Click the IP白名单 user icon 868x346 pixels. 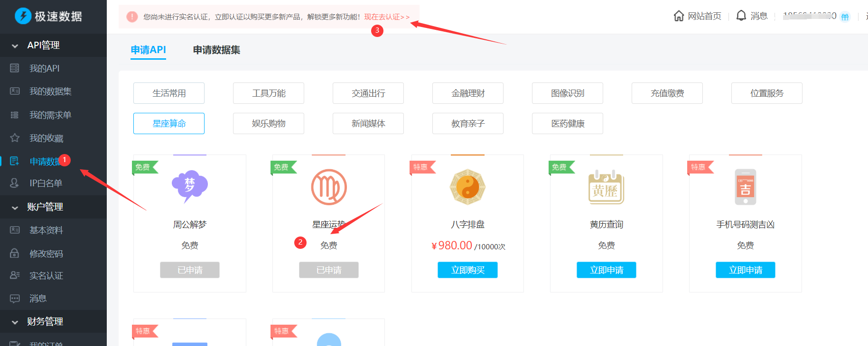pos(15,183)
